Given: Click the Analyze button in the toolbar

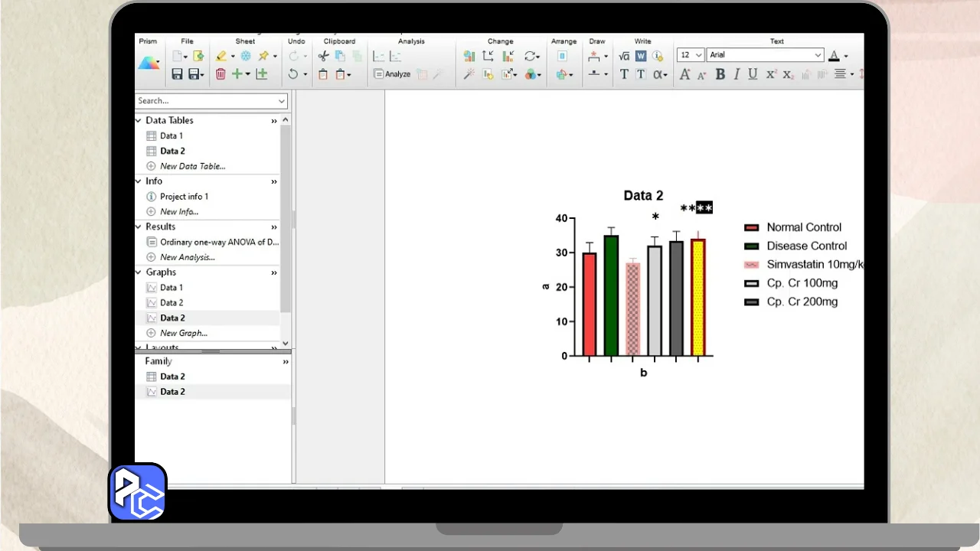Looking at the screenshot, I should click(392, 74).
